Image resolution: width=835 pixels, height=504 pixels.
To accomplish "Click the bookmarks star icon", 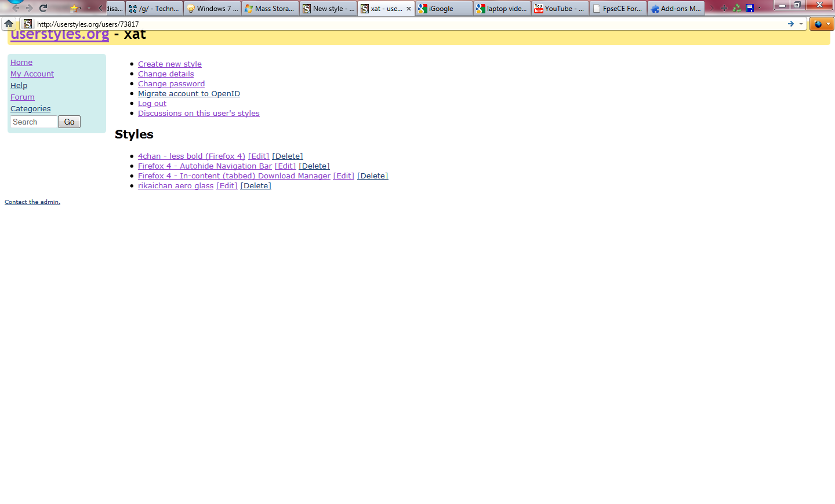I will click(74, 8).
